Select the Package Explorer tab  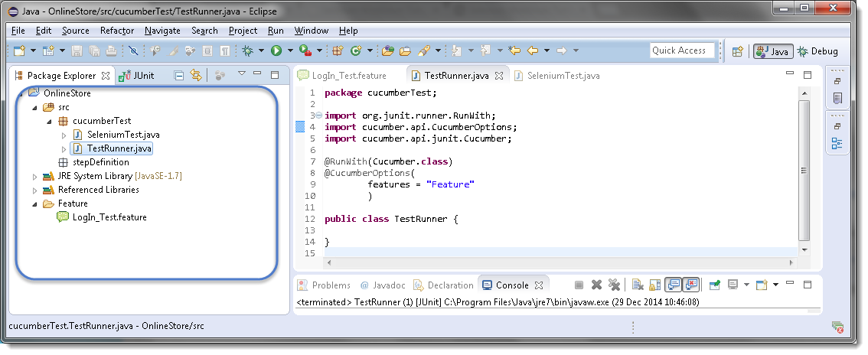(x=61, y=75)
